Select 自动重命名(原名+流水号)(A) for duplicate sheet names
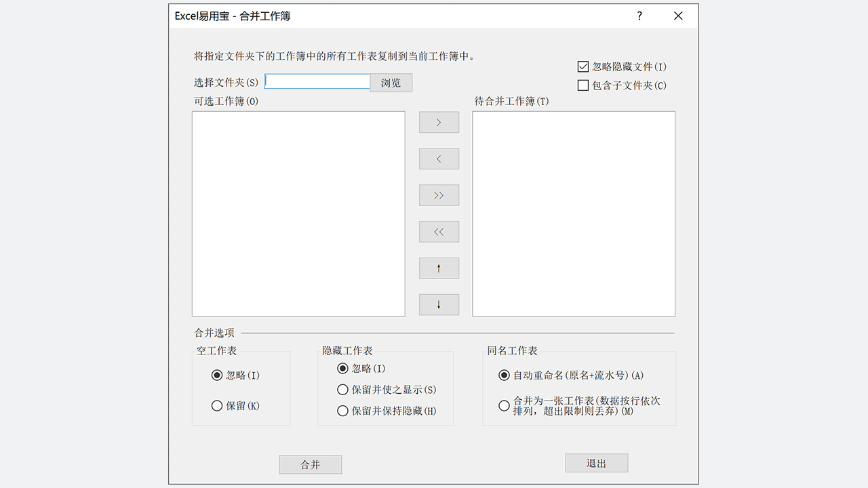 point(504,375)
